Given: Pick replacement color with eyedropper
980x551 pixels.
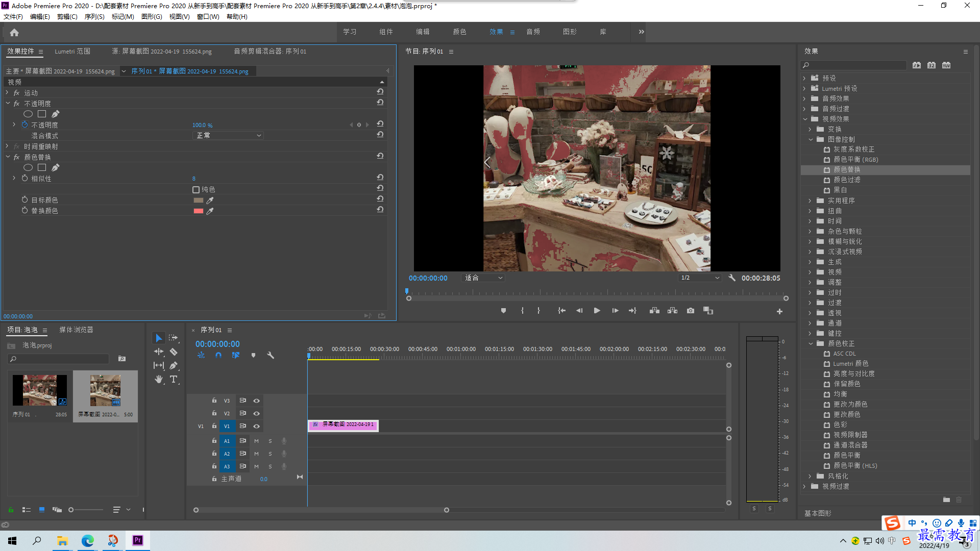Looking at the screenshot, I should click(210, 211).
